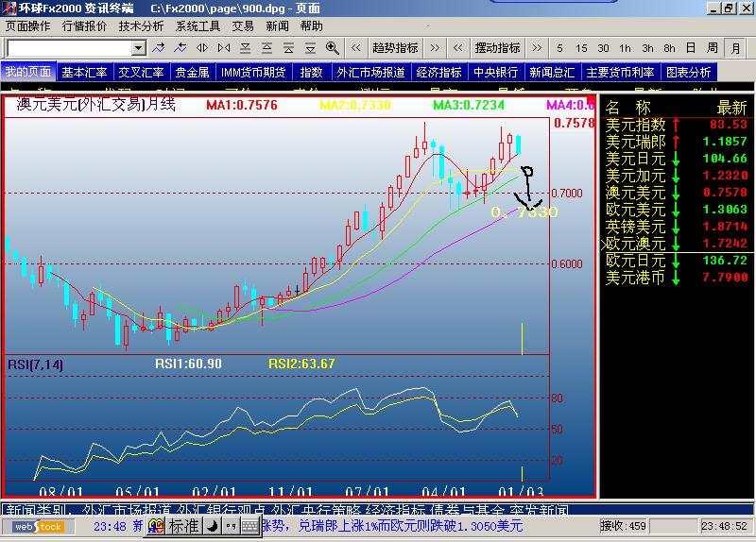Select 英镑美元 row in quote list

[x=677, y=227]
